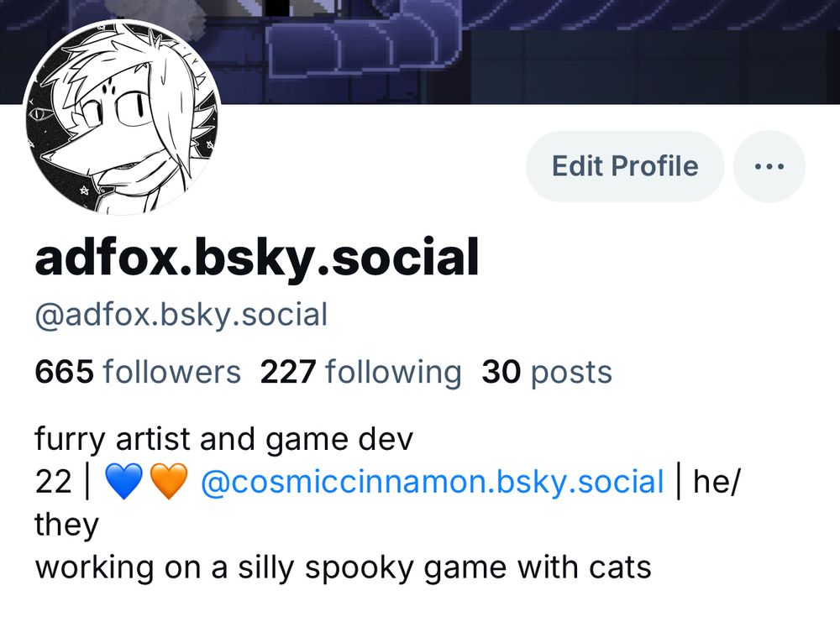
Task: Click the word "followers" label
Action: [171, 372]
